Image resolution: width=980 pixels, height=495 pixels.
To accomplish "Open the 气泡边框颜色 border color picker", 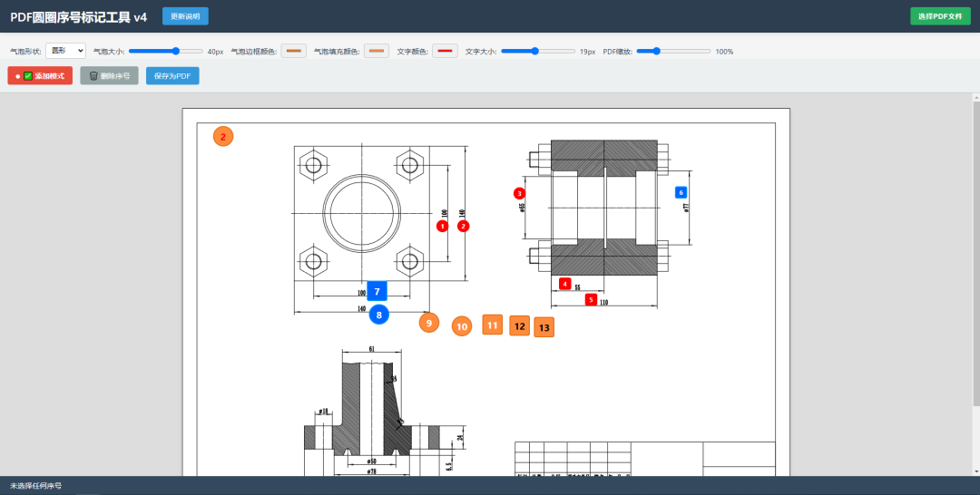I will point(294,51).
